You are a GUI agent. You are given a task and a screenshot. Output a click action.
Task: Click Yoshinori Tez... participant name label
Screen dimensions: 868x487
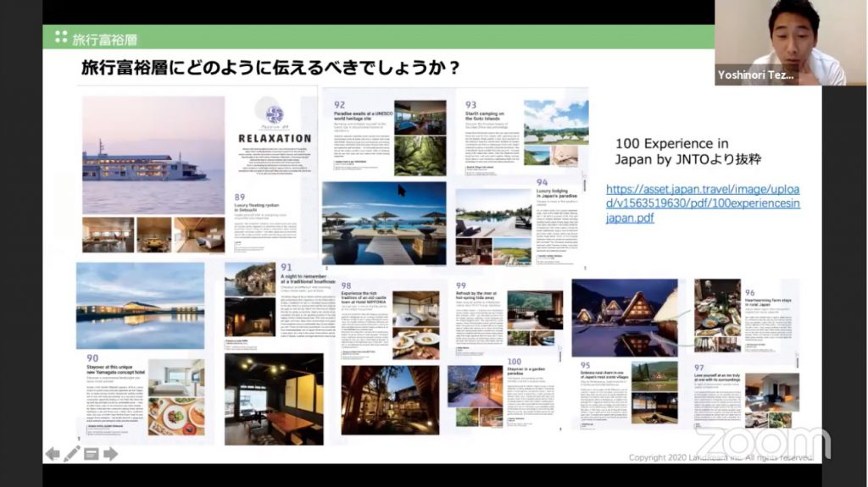click(757, 75)
